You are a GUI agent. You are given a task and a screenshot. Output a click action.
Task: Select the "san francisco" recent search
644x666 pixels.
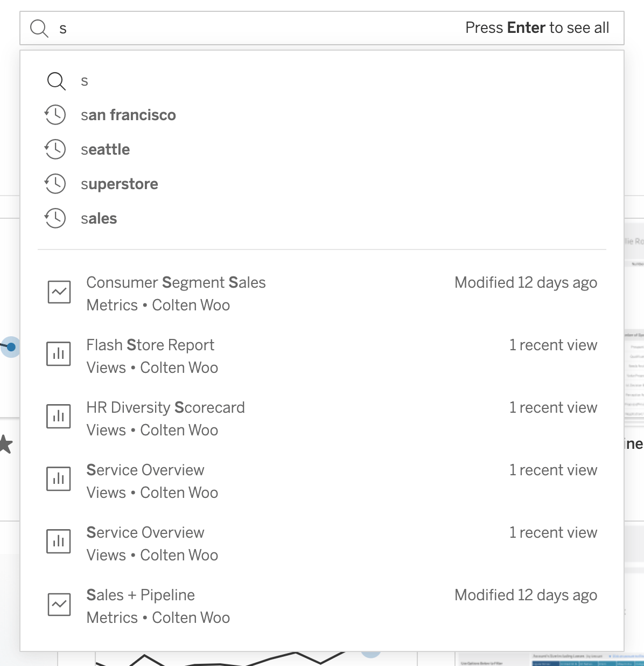pos(128,115)
